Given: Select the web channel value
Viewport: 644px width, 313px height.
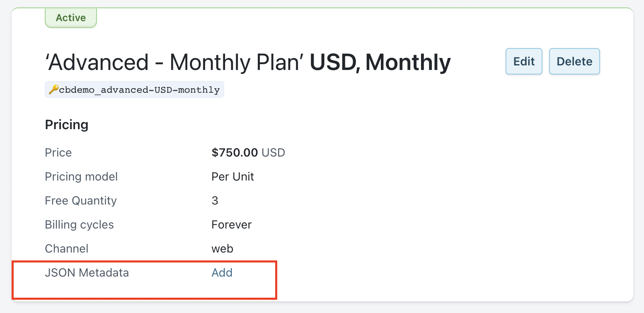Looking at the screenshot, I should [x=222, y=249].
